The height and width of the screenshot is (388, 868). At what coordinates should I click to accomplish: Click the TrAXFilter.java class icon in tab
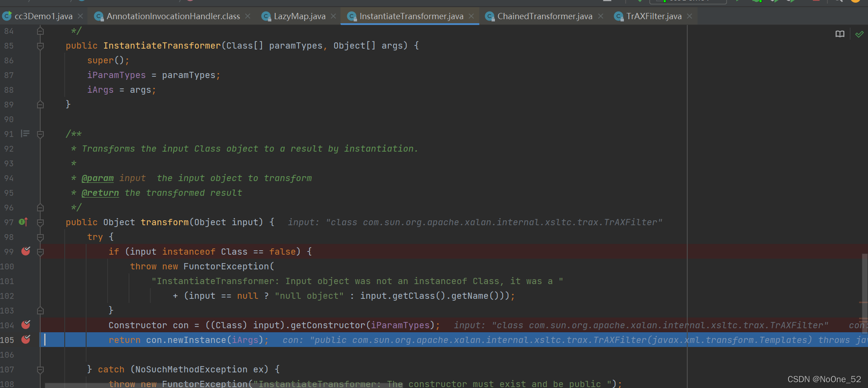tap(619, 17)
